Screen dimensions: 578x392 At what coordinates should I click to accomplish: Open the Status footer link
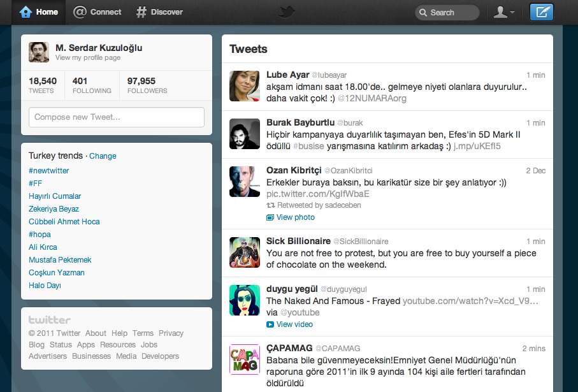point(61,345)
